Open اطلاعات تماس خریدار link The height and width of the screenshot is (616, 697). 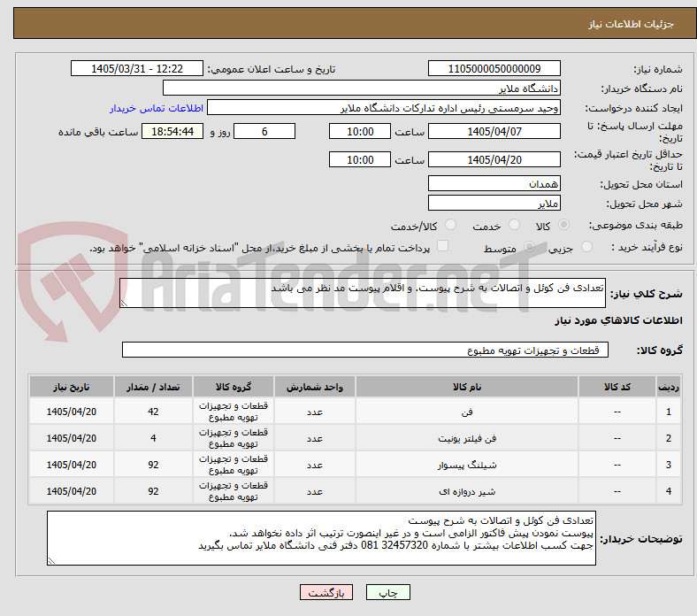(x=157, y=108)
